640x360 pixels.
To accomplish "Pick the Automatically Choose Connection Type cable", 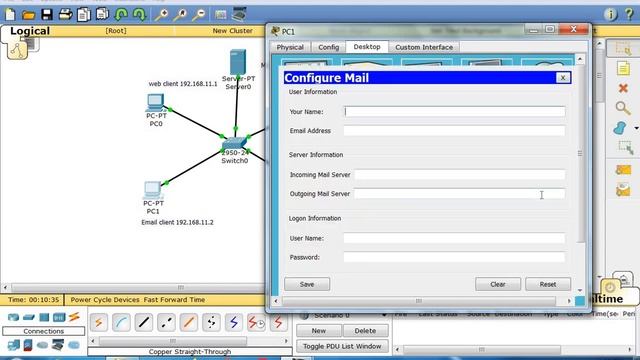I will tap(98, 323).
